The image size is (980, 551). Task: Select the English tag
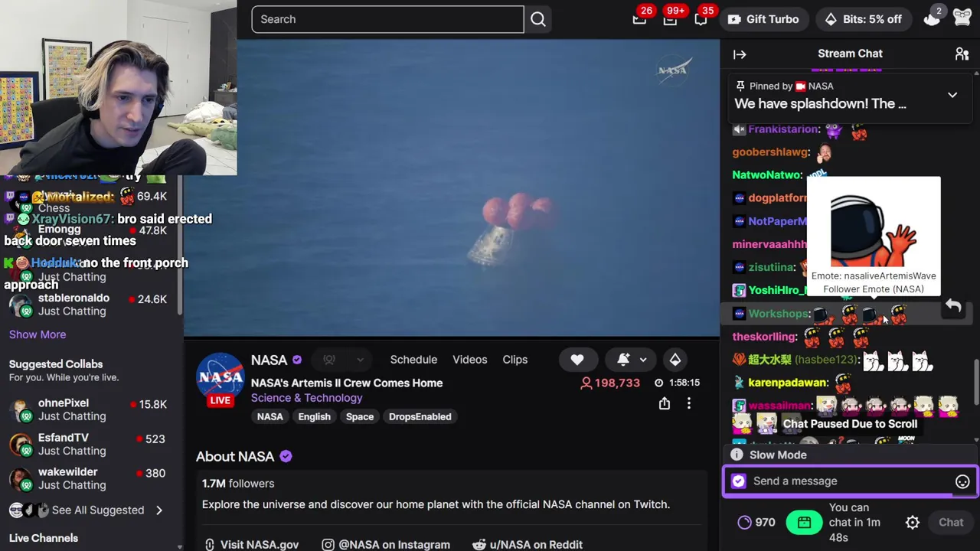click(315, 416)
